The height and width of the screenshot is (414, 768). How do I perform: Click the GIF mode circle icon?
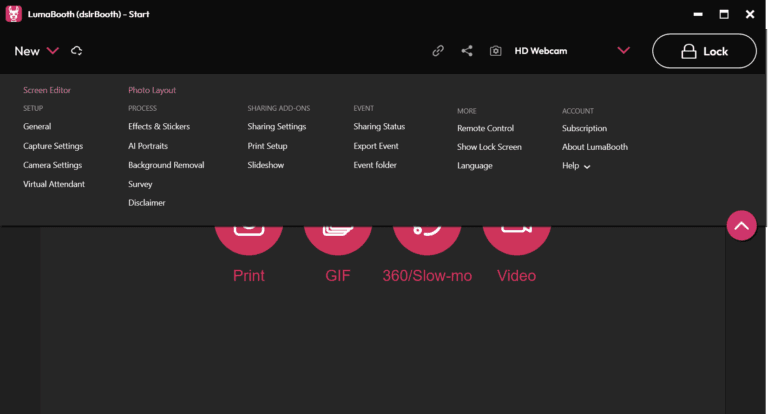pyautogui.click(x=338, y=240)
